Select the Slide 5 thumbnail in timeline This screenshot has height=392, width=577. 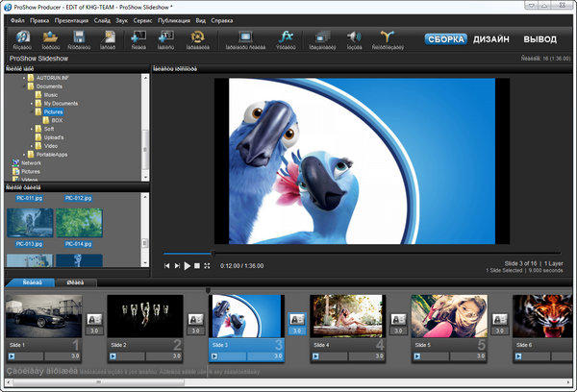coord(448,315)
